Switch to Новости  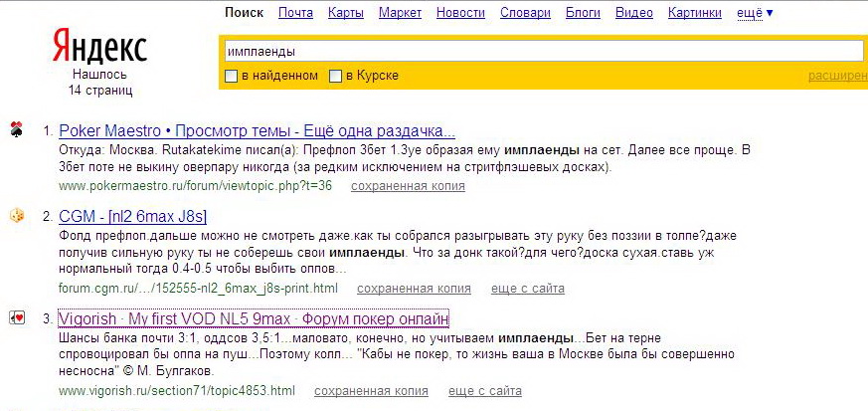[x=460, y=12]
